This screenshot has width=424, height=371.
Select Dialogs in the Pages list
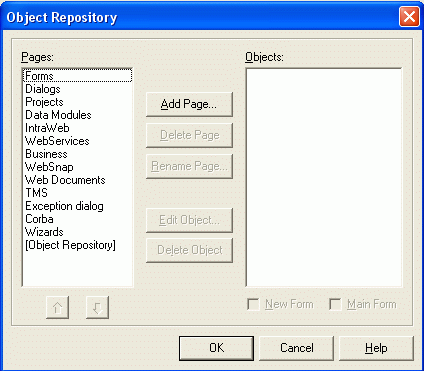(x=77, y=89)
